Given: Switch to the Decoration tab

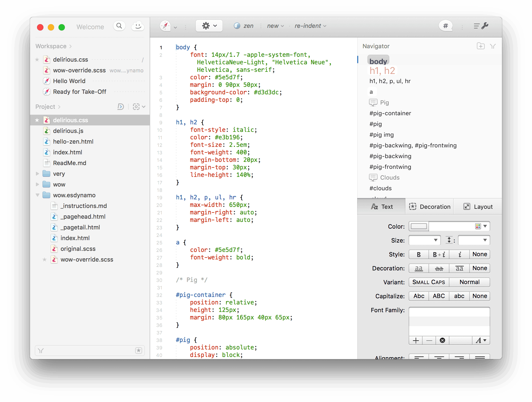Looking at the screenshot, I should (x=430, y=207).
